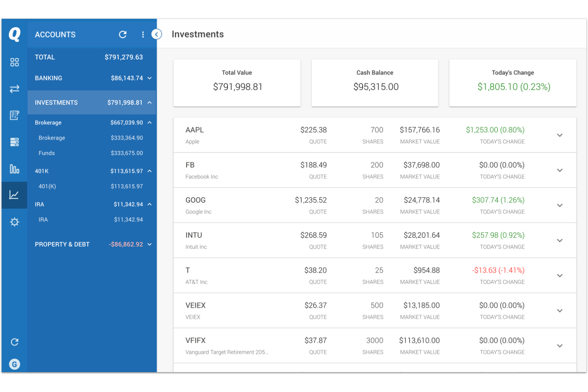The image size is (588, 392).
Task: Open the G user profile avatar
Action: [14, 364]
